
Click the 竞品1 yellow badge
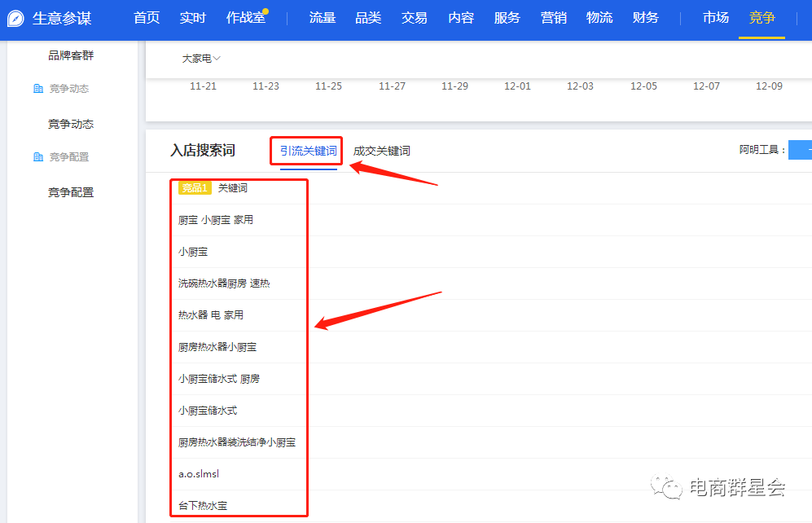(195, 188)
